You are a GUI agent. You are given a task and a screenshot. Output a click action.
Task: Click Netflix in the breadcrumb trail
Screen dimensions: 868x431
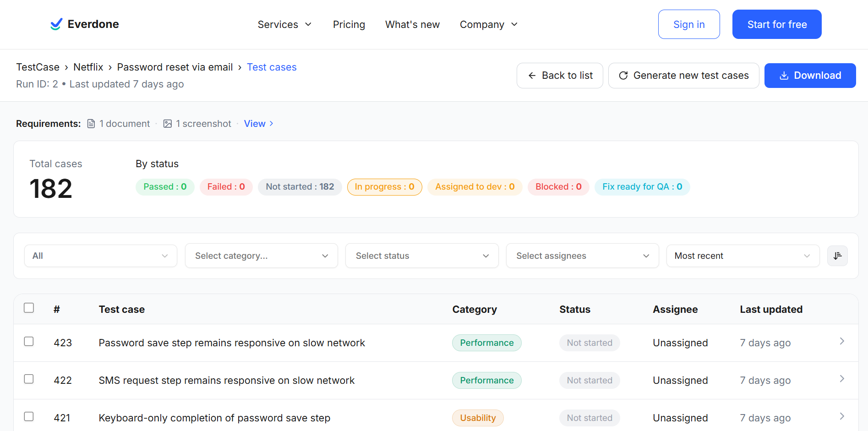pos(88,67)
